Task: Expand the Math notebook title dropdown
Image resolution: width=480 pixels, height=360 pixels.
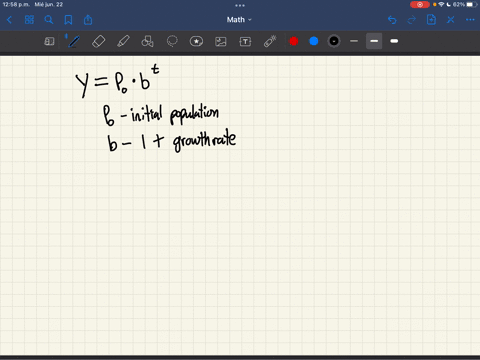Action: [x=239, y=20]
